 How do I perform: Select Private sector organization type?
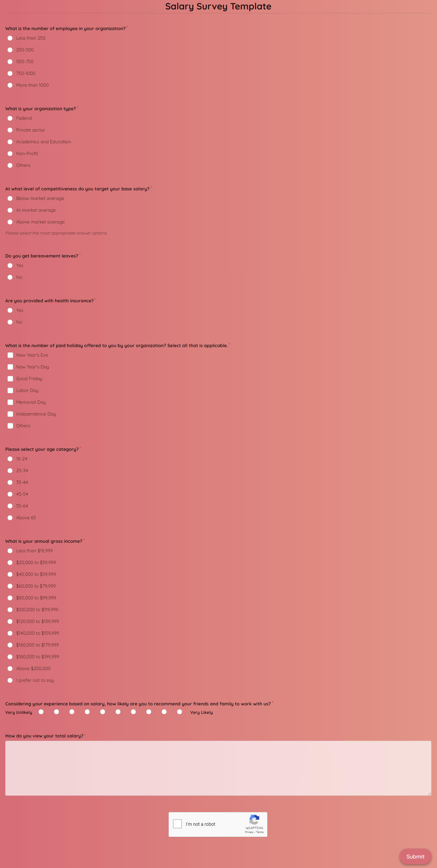(x=10, y=130)
